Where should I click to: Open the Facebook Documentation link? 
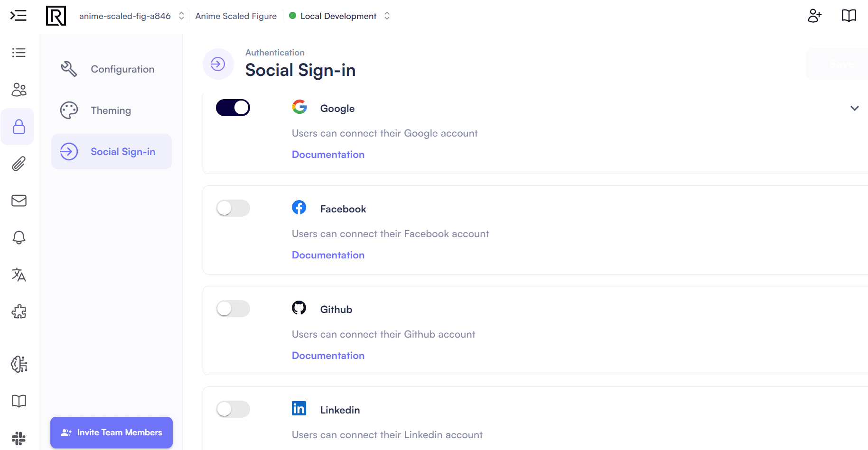pyautogui.click(x=328, y=255)
